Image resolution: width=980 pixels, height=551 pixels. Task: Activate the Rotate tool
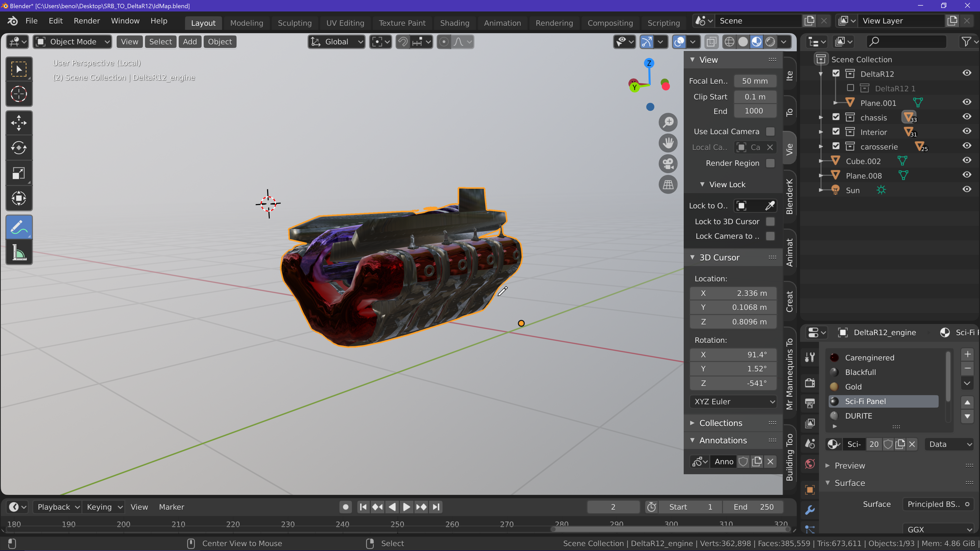coord(19,147)
